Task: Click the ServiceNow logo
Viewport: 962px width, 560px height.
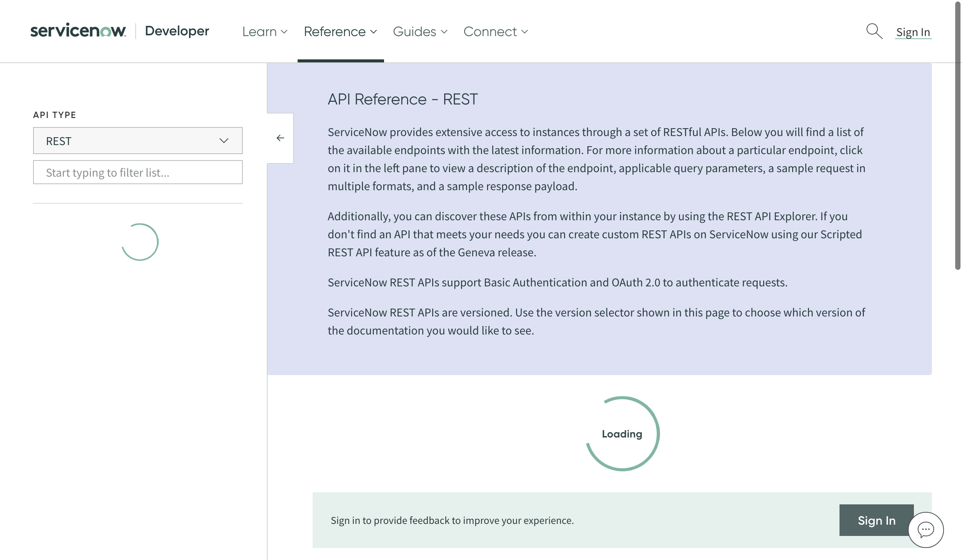Action: (78, 30)
